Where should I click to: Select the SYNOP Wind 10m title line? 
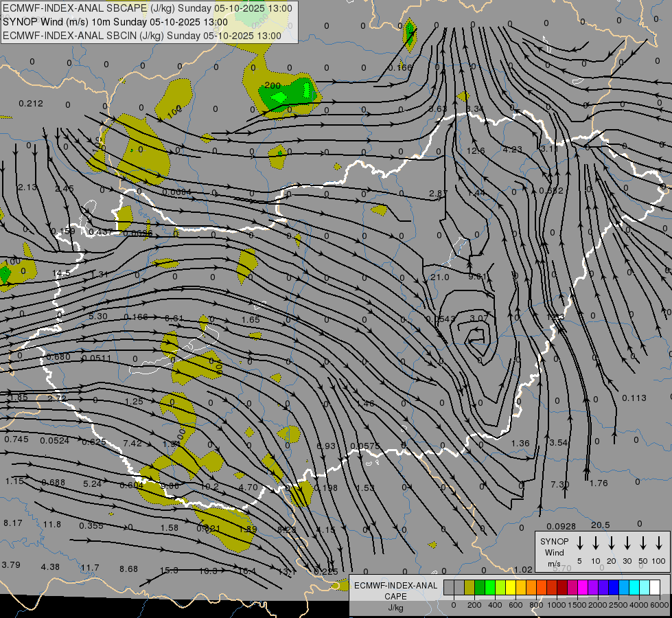click(x=115, y=22)
